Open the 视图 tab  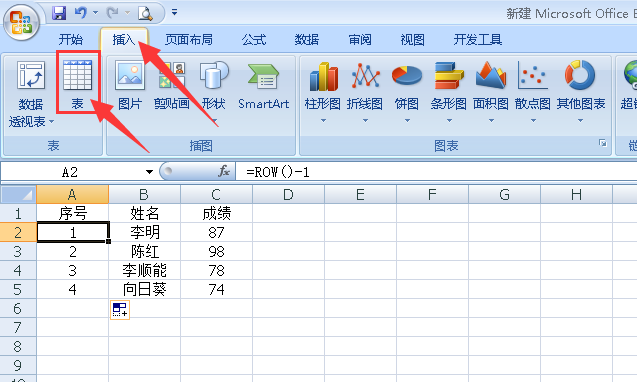point(413,39)
